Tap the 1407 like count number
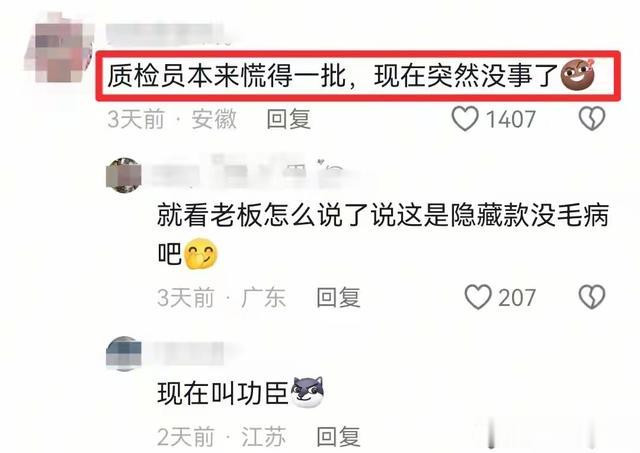Screen dimensions: 640x453 tap(511, 120)
